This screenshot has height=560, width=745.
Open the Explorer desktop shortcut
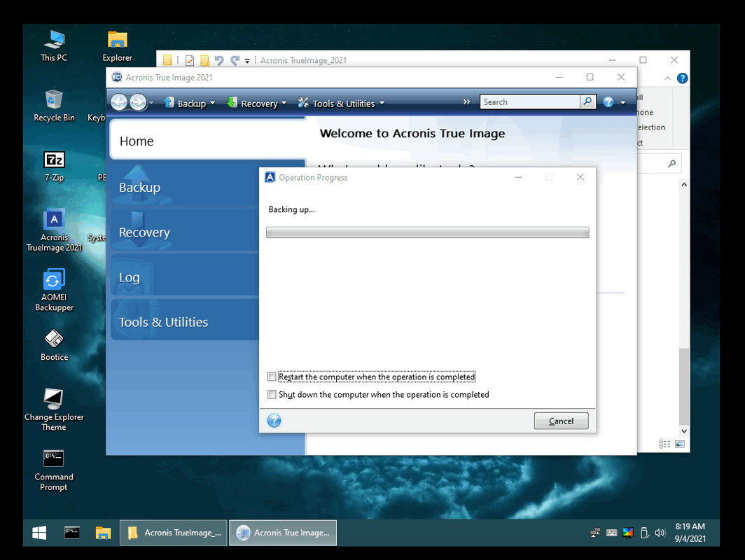pyautogui.click(x=117, y=45)
